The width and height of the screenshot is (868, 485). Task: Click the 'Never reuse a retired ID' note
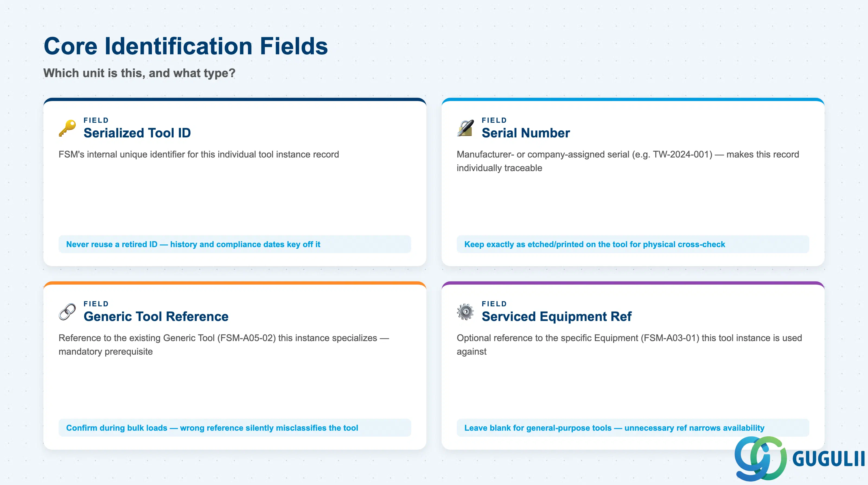(x=235, y=244)
